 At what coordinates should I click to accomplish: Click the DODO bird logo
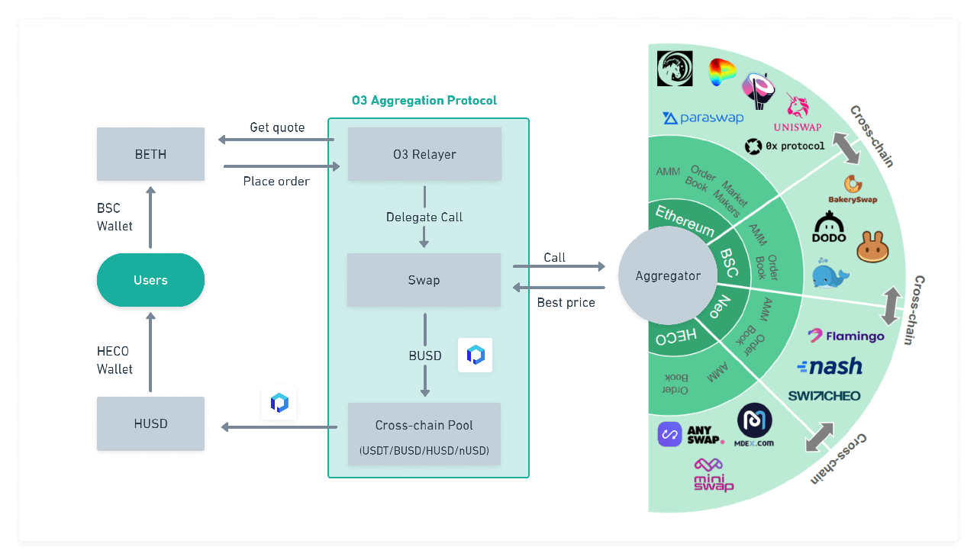tap(829, 227)
